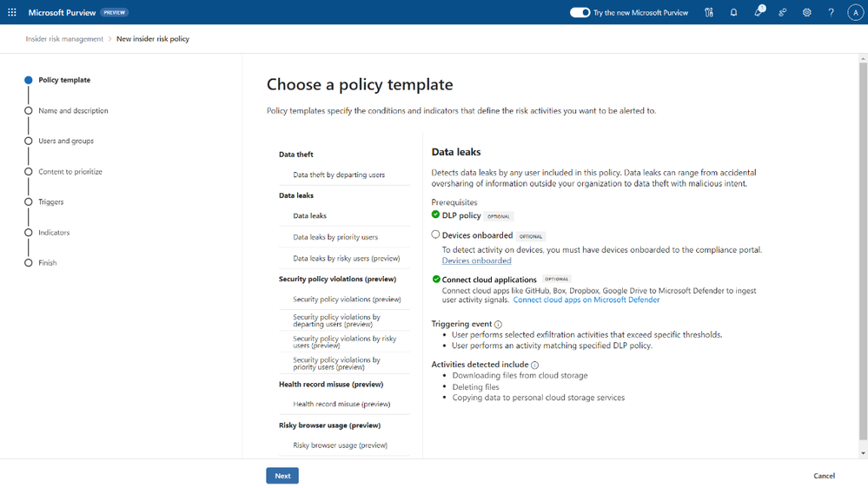Click the DLP policy green check icon

pos(435,214)
